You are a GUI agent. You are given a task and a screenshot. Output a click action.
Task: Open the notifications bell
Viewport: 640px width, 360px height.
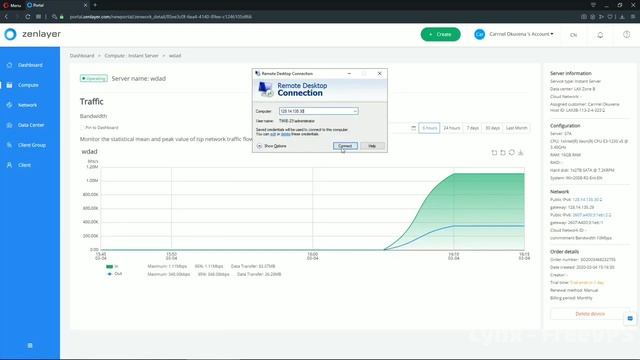coord(600,35)
